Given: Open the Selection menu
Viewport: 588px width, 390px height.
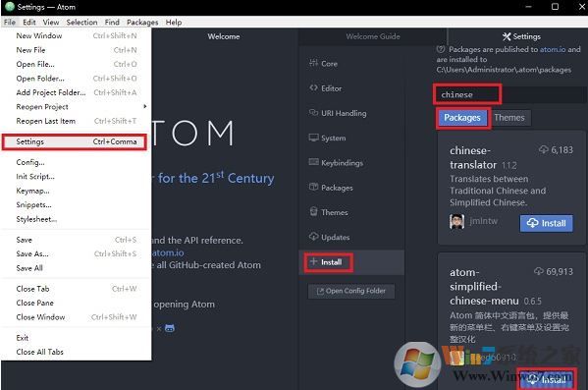Looking at the screenshot, I should pyautogui.click(x=81, y=23).
